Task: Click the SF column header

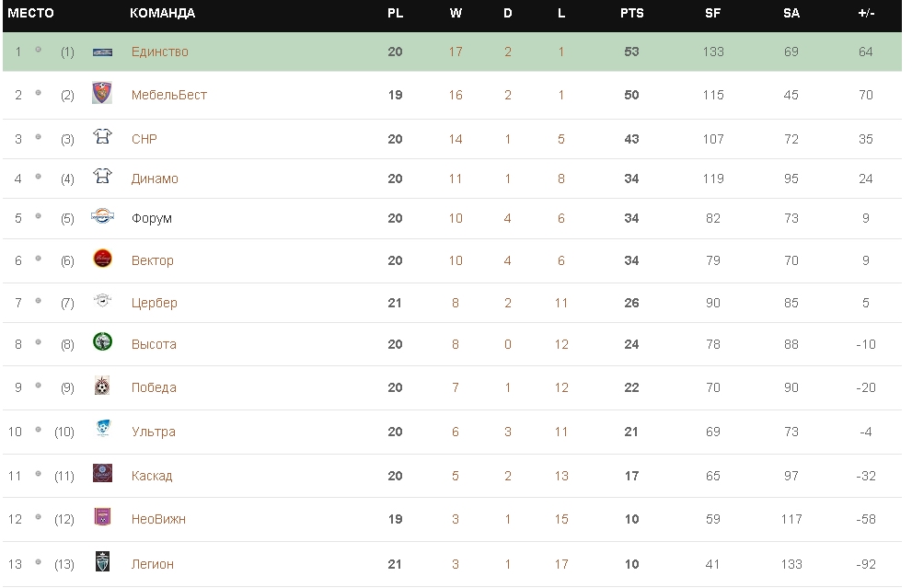Action: click(x=712, y=14)
